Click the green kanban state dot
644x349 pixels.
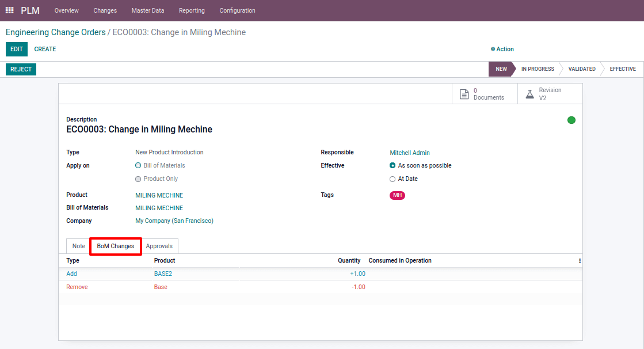pos(571,120)
